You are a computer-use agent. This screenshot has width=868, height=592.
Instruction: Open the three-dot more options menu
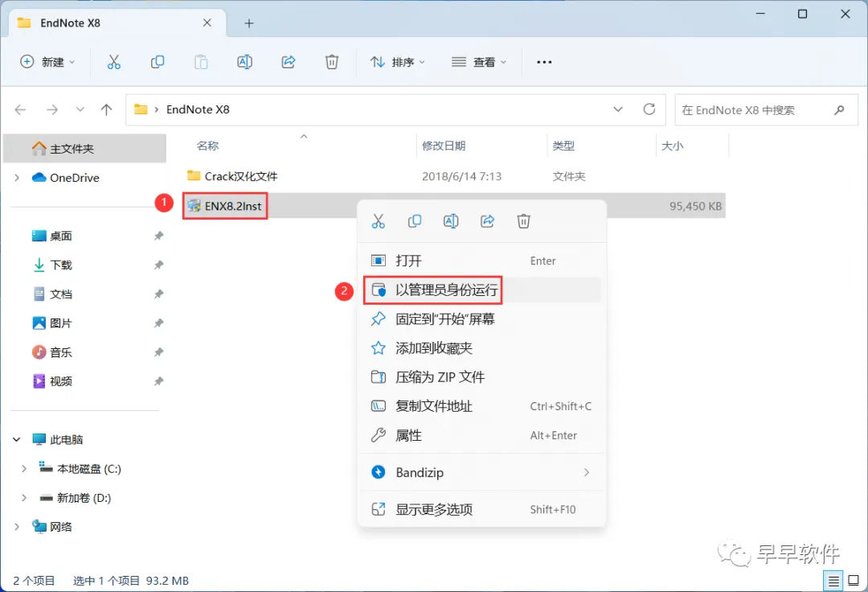(544, 62)
